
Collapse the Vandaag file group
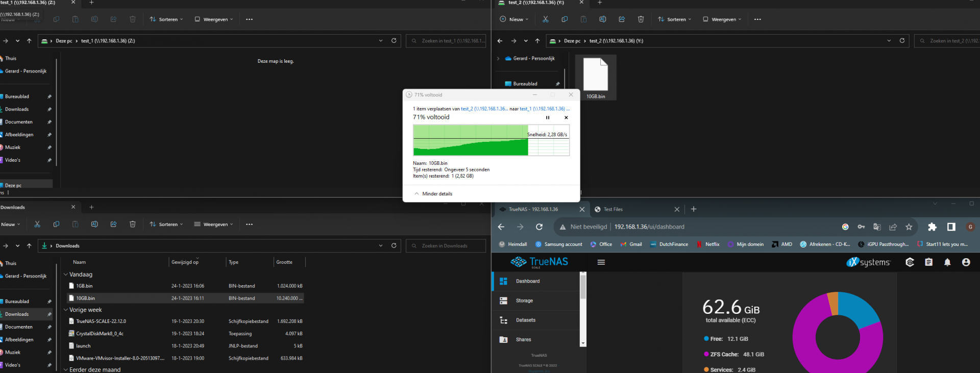click(x=66, y=275)
